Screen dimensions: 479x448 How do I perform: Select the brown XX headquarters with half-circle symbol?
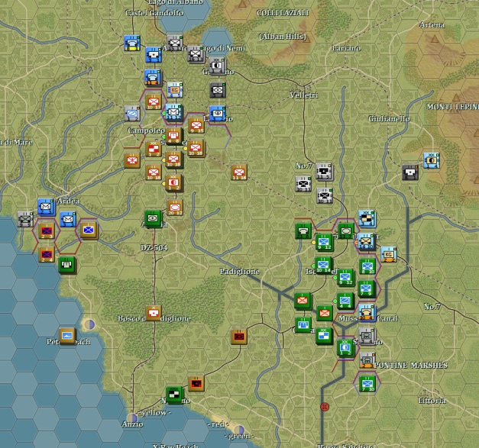point(174,182)
